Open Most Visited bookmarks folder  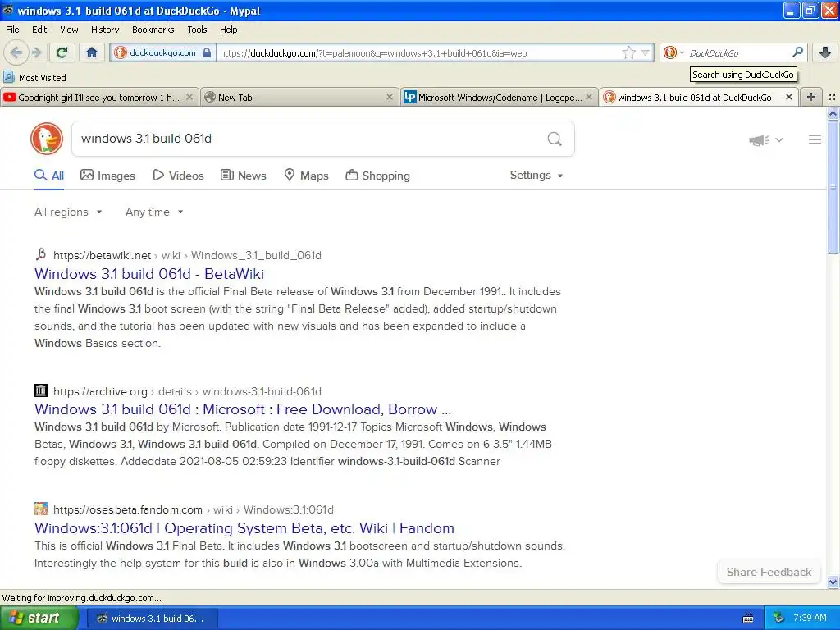pos(34,78)
